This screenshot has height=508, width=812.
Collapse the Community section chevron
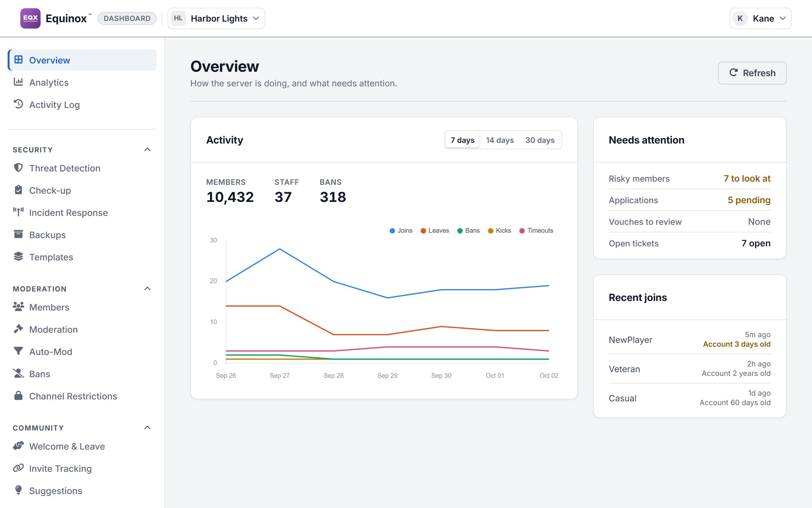click(x=147, y=428)
